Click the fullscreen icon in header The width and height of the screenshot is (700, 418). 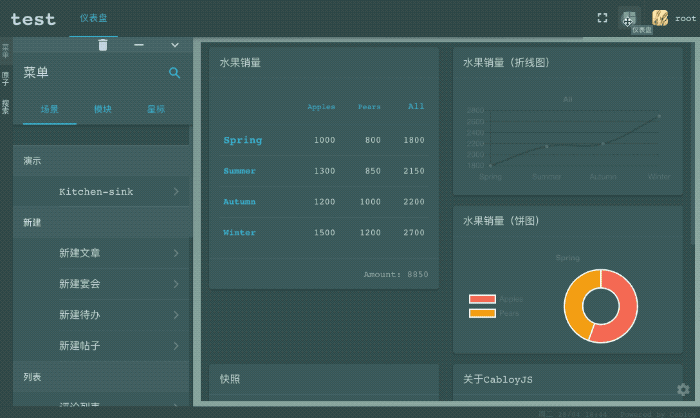[602, 18]
